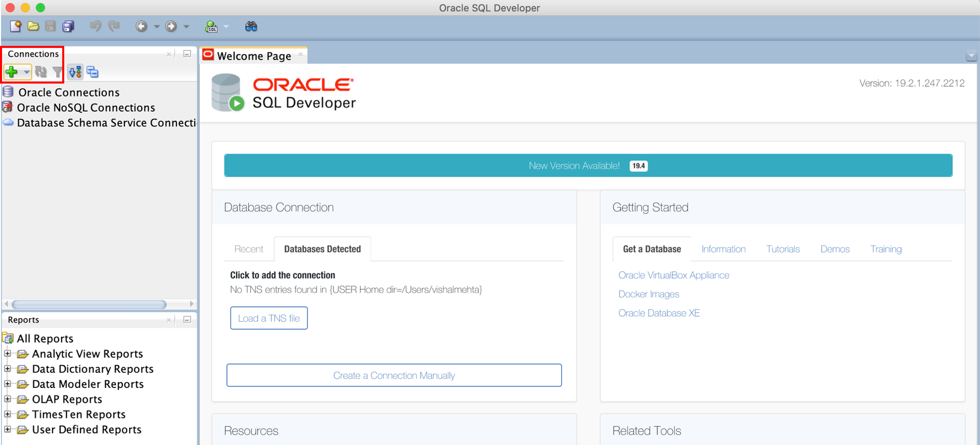
Task: Expand the TimesTen Reports folder
Action: (8, 414)
